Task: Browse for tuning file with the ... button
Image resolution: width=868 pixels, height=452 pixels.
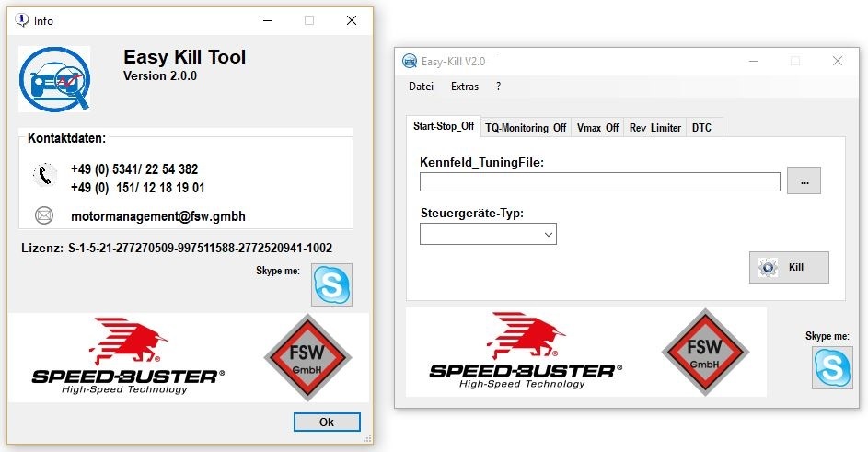Action: 804,181
